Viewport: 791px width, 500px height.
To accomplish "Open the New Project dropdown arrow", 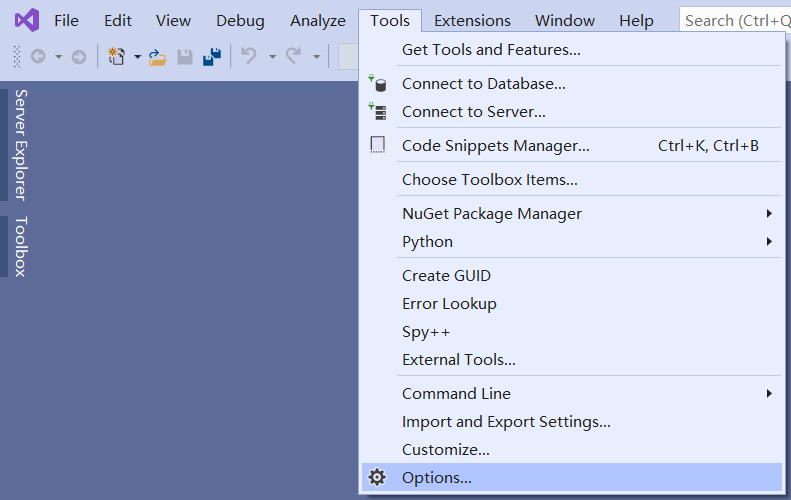I will pos(137,57).
